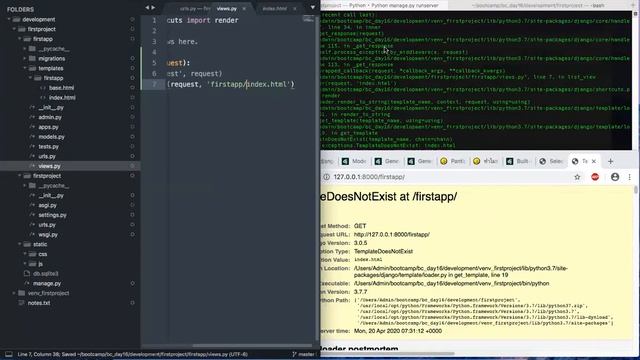This screenshot has height=360, width=640.
Task: Close the views.py editor tab
Action: pos(244,8)
